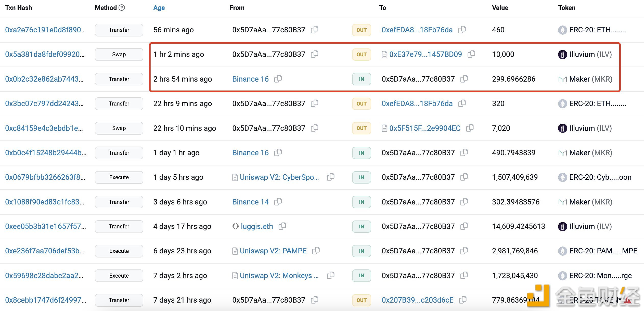
Task: Open transaction 0xe236f7aa706def53b...
Action: click(45, 251)
